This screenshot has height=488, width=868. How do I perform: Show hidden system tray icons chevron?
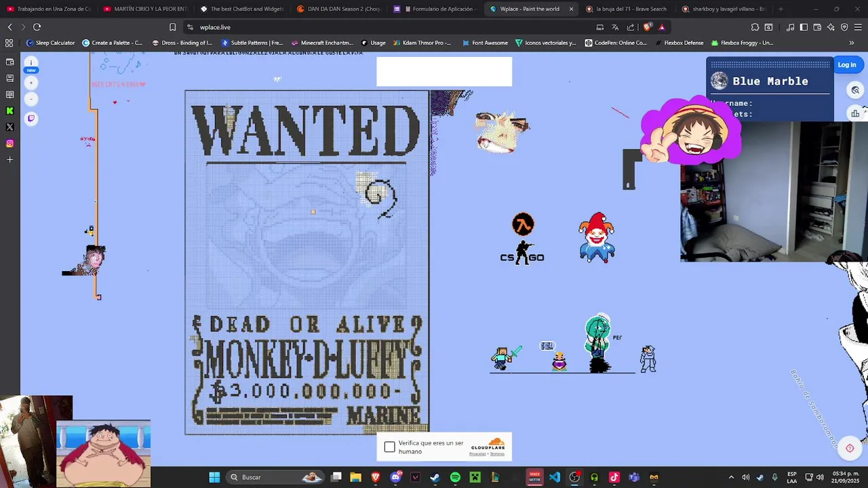pyautogui.click(x=731, y=477)
